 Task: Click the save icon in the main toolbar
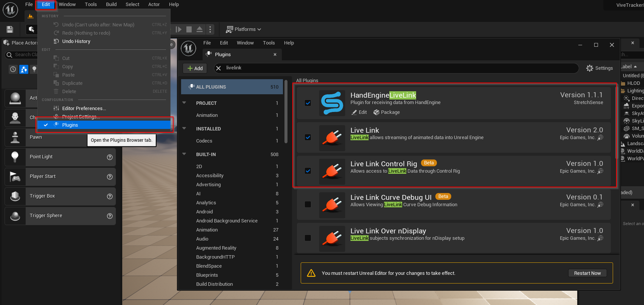(x=10, y=29)
